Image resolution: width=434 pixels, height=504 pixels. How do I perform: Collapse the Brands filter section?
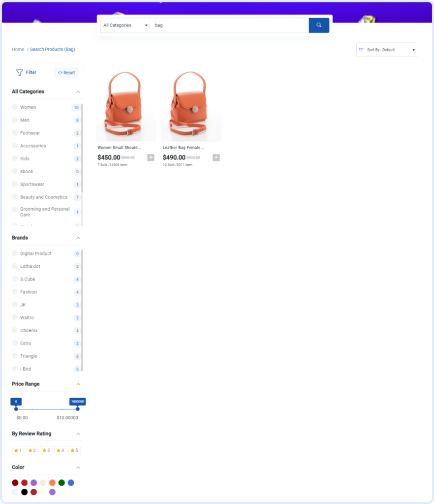click(x=78, y=238)
